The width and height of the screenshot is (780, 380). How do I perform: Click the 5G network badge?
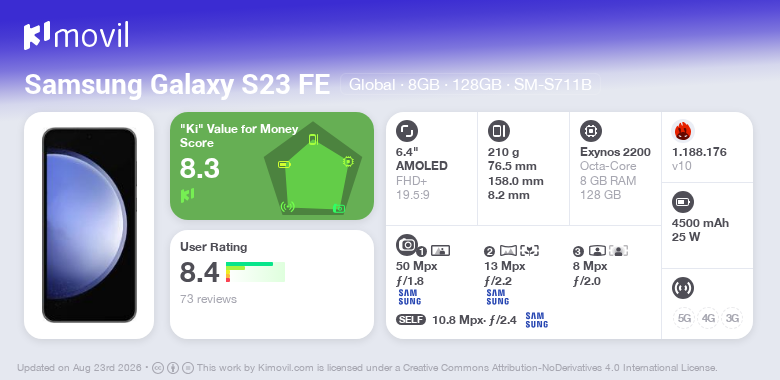point(684,318)
